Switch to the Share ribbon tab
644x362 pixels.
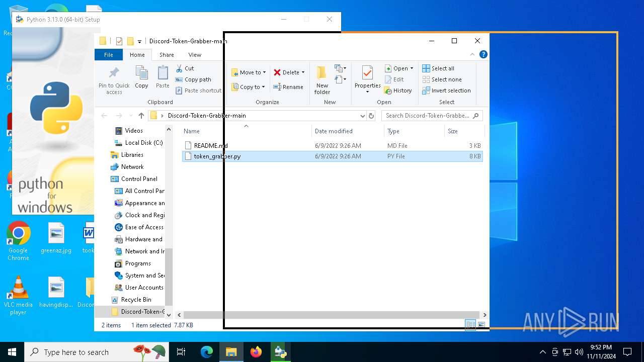167,55
